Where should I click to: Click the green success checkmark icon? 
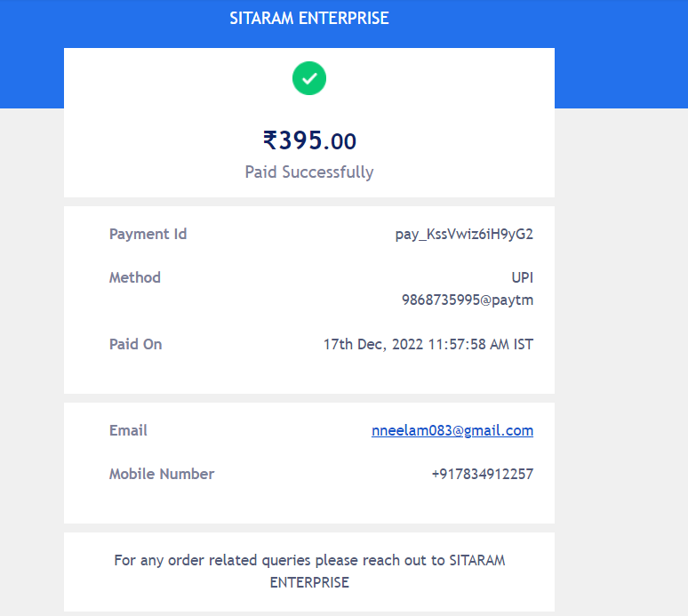point(309,78)
